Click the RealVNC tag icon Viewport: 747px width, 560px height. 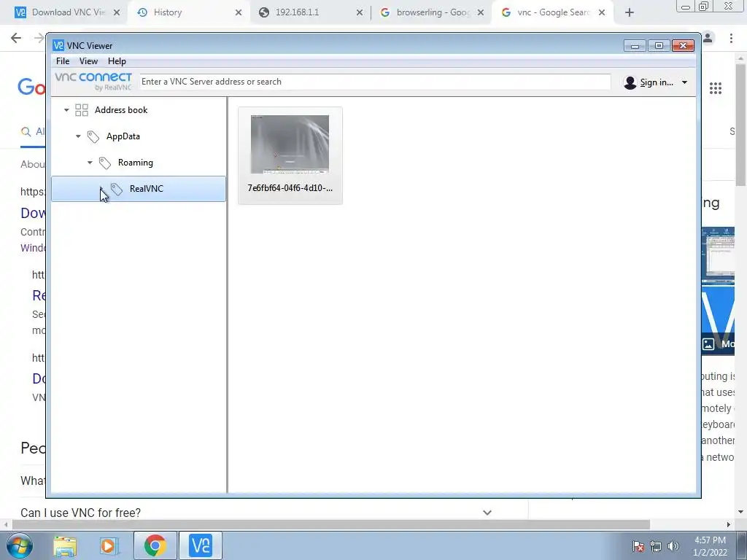pyautogui.click(x=116, y=189)
